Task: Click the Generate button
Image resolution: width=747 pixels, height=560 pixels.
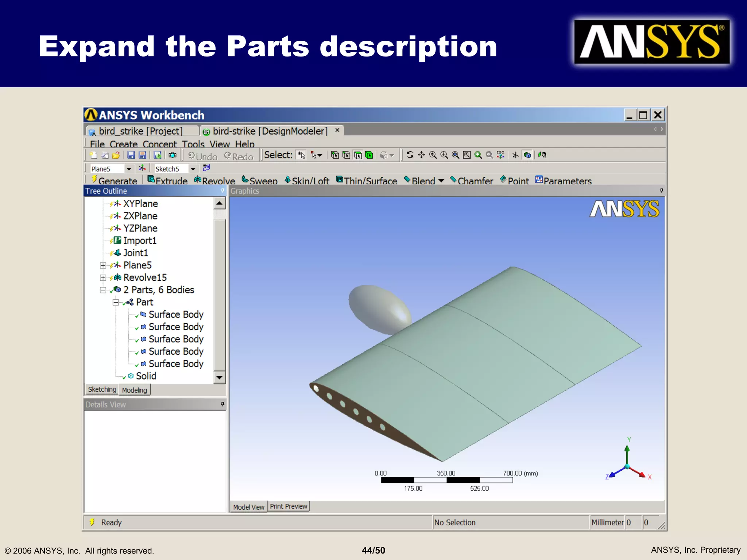Action: pos(114,180)
